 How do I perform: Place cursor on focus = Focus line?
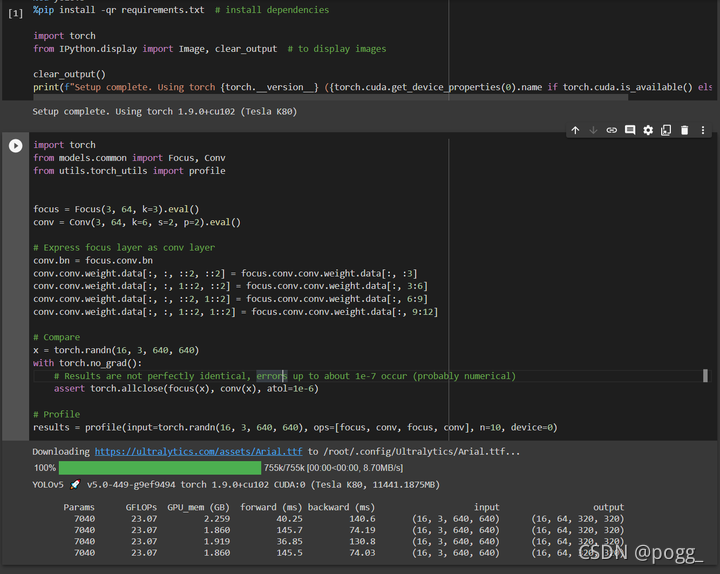[x=116, y=209]
